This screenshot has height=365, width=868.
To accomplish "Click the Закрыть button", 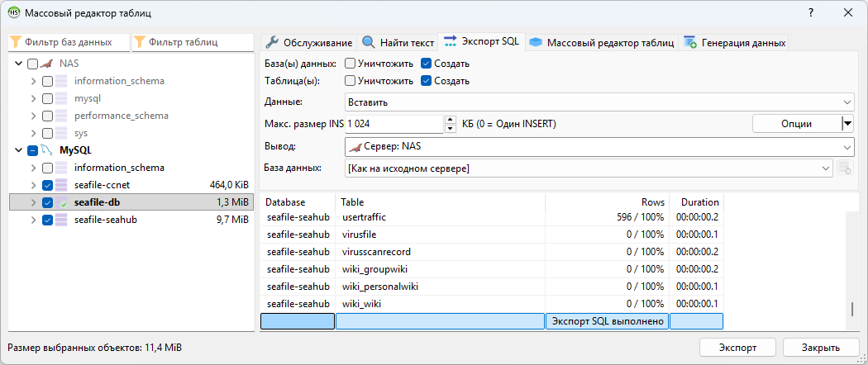I will click(x=822, y=348).
